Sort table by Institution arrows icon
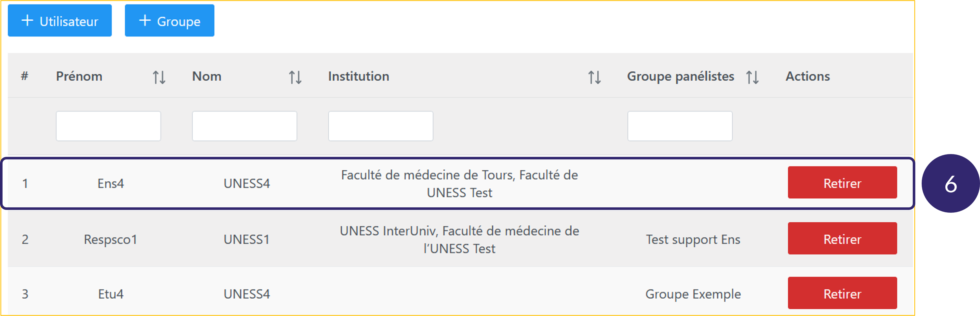This screenshot has width=980, height=316. (594, 77)
